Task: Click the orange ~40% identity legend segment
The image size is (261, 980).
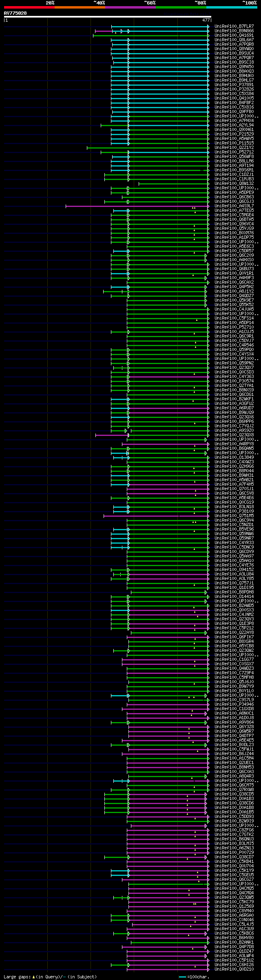Action: (80, 7)
